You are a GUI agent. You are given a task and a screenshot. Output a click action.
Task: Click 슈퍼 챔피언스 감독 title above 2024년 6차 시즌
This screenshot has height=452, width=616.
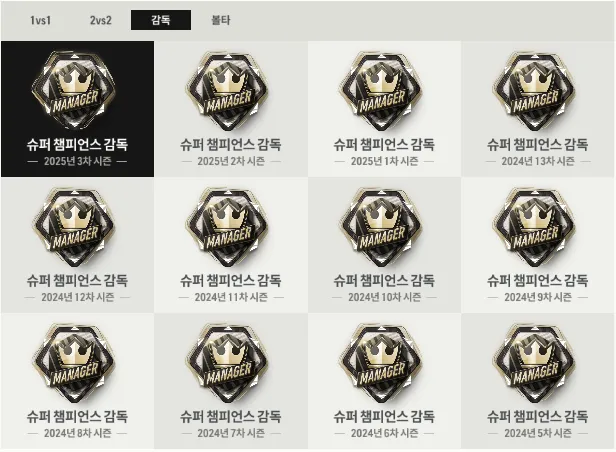(x=384, y=416)
